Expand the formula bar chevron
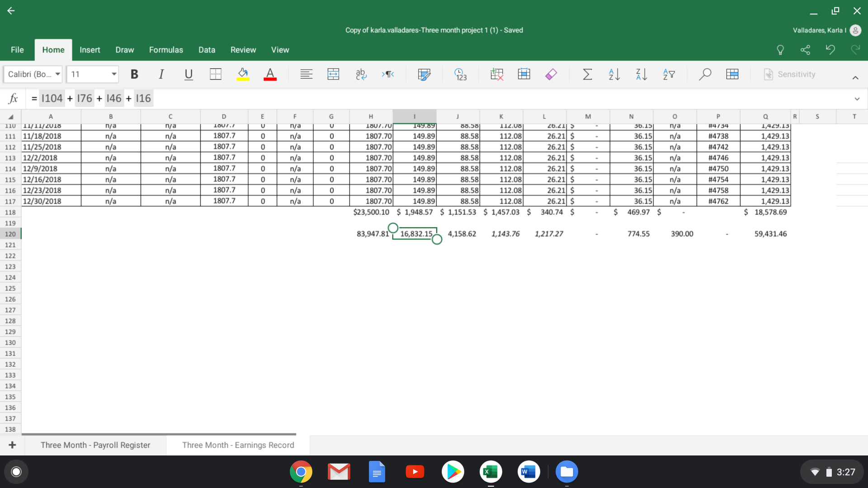 coord(857,98)
